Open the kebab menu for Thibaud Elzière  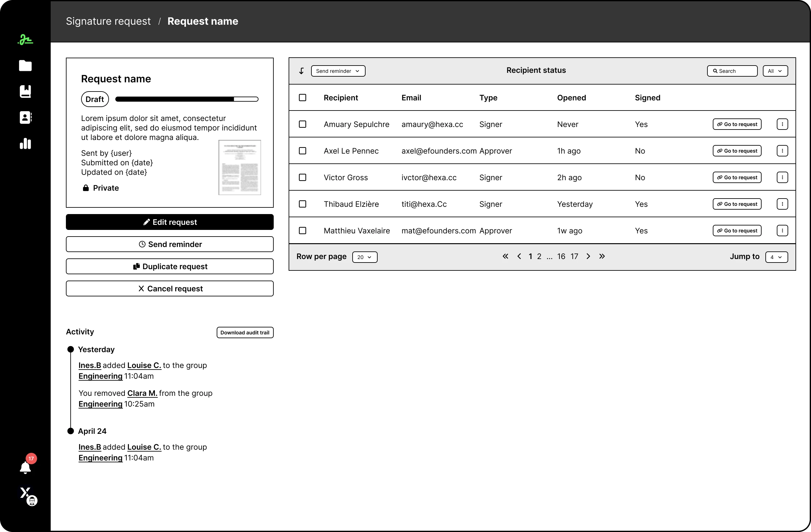[x=782, y=204]
